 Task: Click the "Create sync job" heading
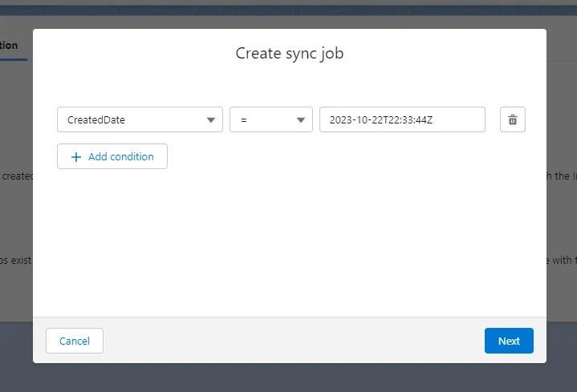[x=289, y=54]
